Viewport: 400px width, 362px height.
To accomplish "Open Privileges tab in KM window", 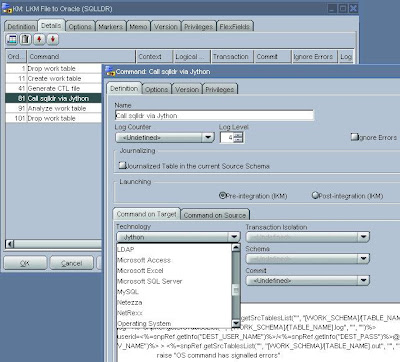I will click(198, 26).
